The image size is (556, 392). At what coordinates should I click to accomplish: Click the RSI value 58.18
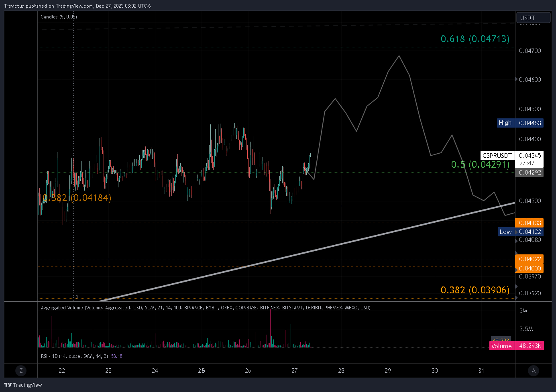pyautogui.click(x=117, y=356)
